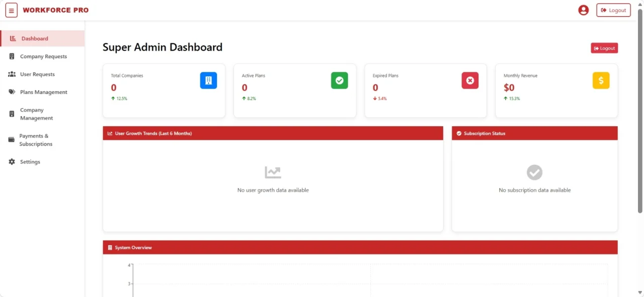The width and height of the screenshot is (644, 297).
Task: Click the Subscription Status header title
Action: tap(485, 134)
